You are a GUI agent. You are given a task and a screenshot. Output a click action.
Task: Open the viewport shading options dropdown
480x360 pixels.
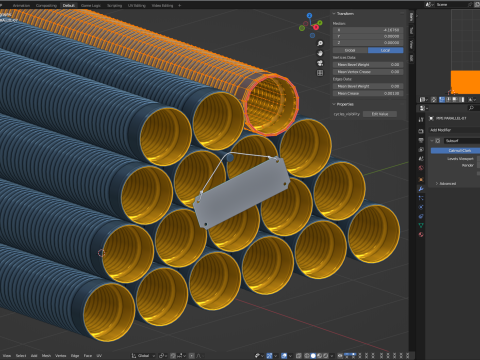point(332,356)
